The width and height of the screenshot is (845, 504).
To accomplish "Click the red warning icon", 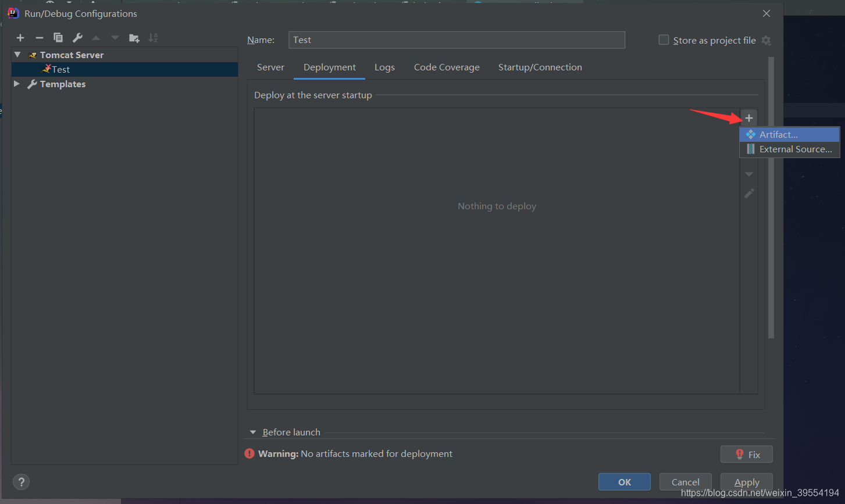I will coord(249,453).
